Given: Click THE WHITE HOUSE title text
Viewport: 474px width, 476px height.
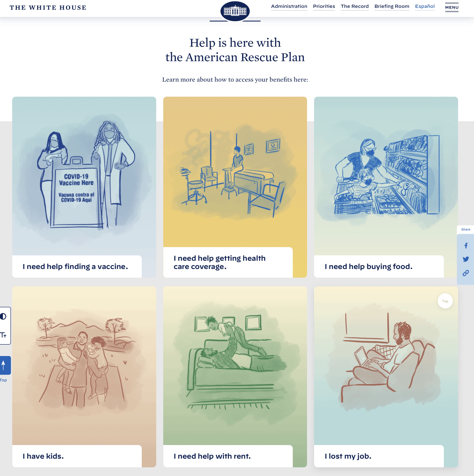Looking at the screenshot, I should pos(48,8).
